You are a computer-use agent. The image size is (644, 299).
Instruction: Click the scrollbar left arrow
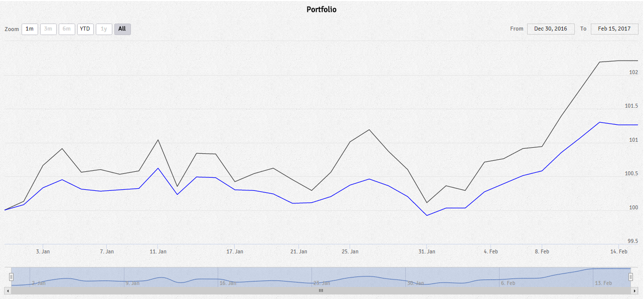pos(7,290)
